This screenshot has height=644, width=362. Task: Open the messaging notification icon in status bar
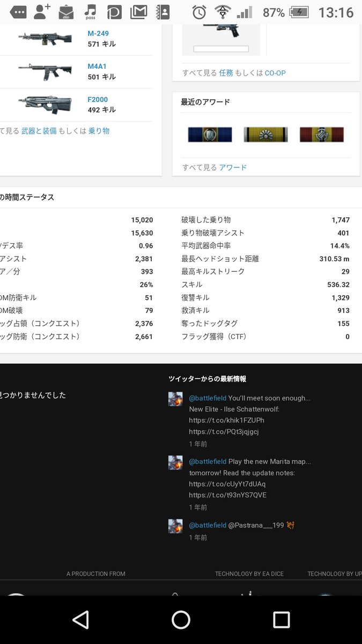coord(18,12)
